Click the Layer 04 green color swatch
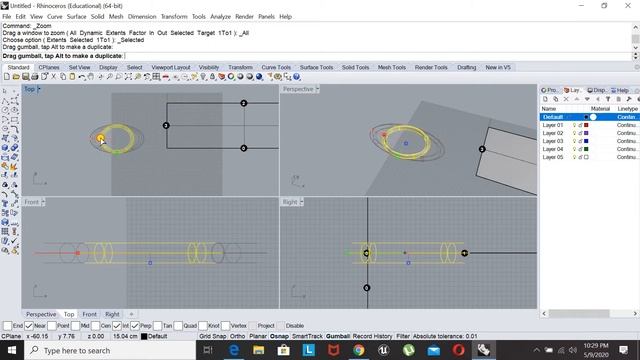The width and height of the screenshot is (640, 360). click(586, 149)
